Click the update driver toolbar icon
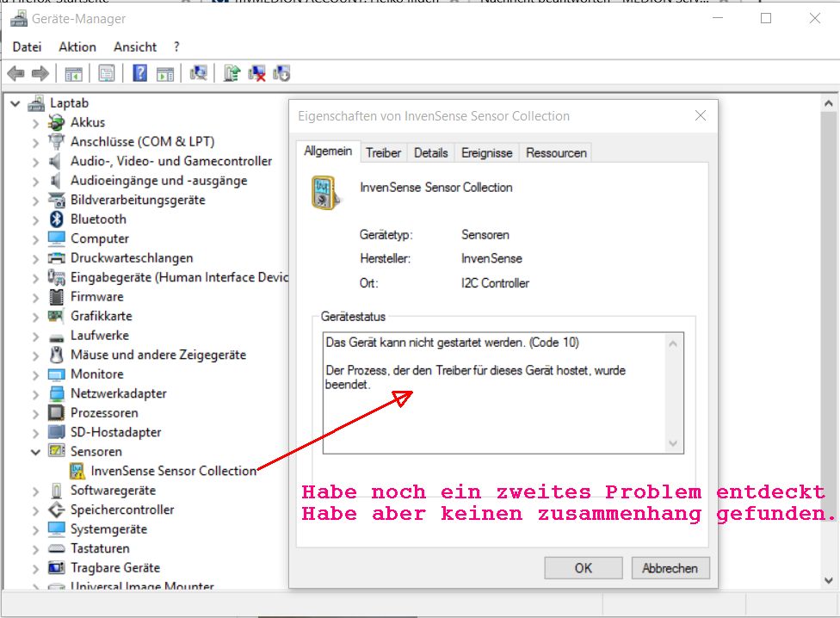This screenshot has width=840, height=618. click(x=231, y=74)
